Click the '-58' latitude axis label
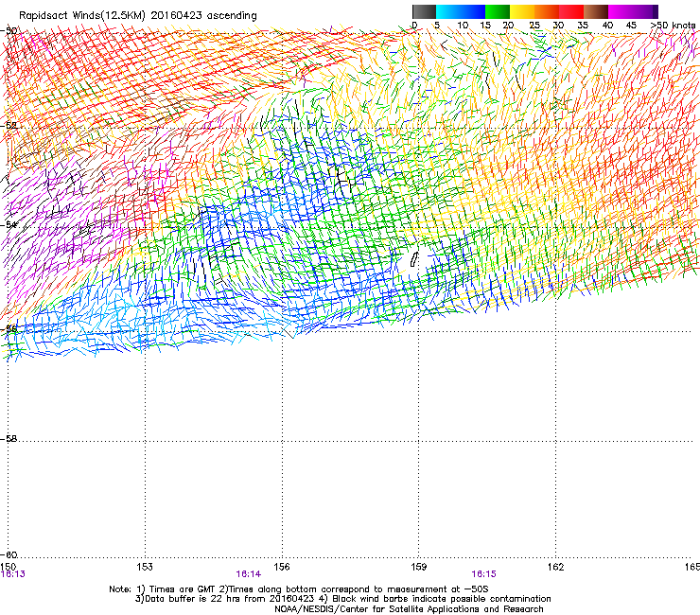 9,439
